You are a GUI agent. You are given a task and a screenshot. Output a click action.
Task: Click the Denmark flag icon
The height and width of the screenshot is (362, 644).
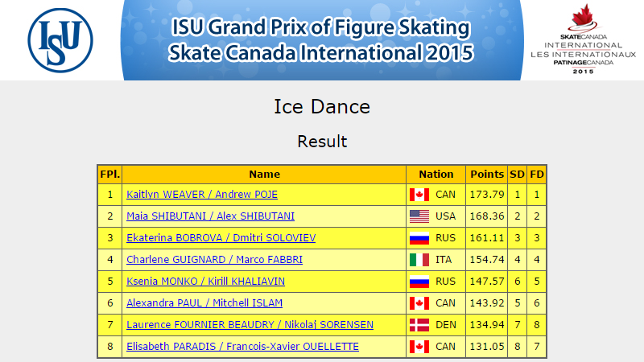pos(419,325)
